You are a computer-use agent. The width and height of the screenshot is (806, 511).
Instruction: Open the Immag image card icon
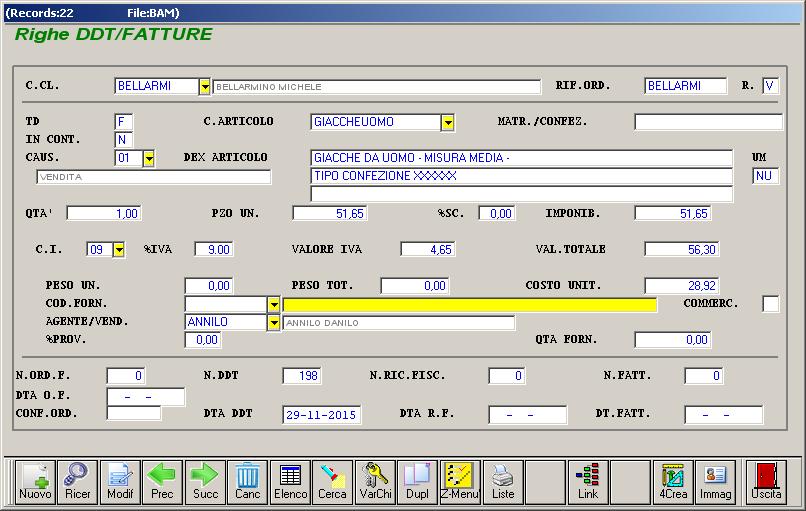(716, 482)
